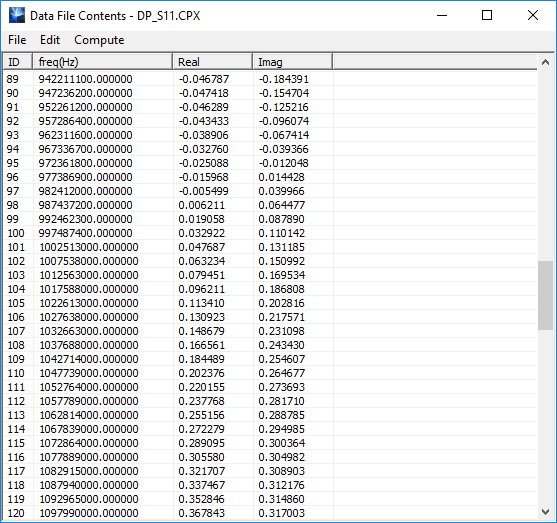The width and height of the screenshot is (557, 523).
Task: Select frequency 942211100.000000
Action: [86, 79]
